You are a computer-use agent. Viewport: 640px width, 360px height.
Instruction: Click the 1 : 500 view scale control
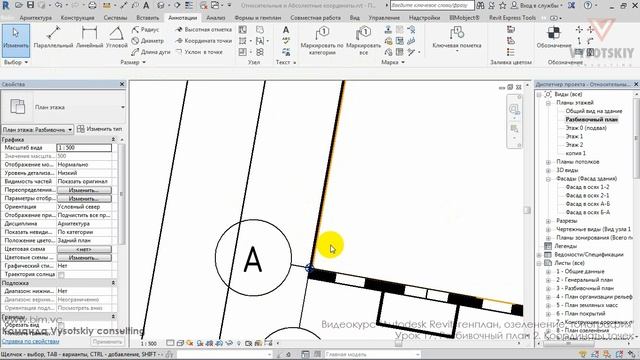click(149, 344)
